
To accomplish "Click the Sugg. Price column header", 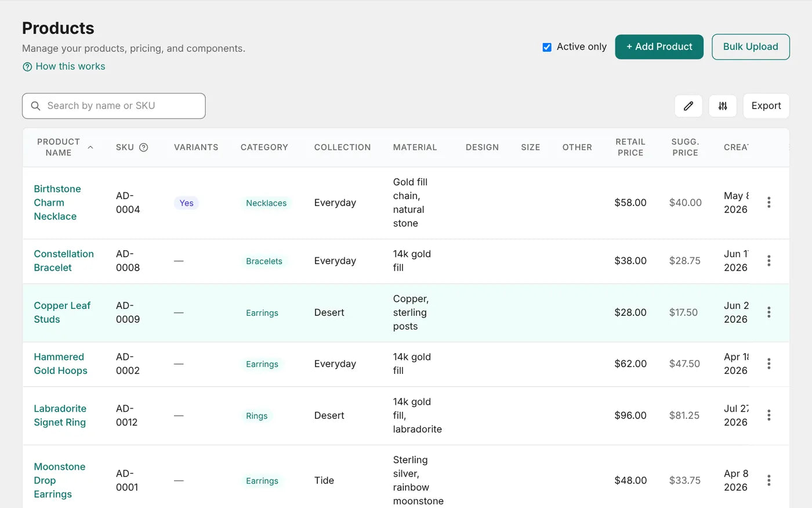I will [685, 147].
